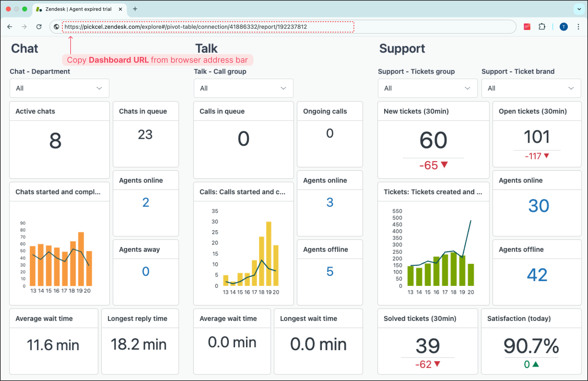The height and width of the screenshot is (381, 588).
Task: Expand the tab search chevron button
Action: 579,9
